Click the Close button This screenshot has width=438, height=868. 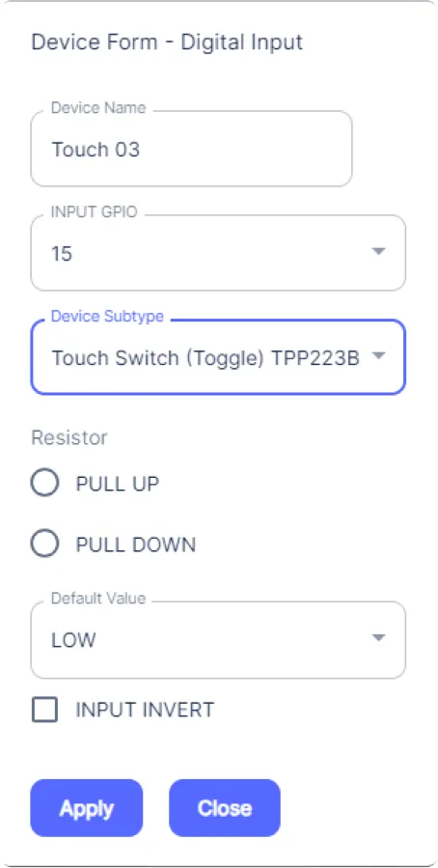click(225, 808)
